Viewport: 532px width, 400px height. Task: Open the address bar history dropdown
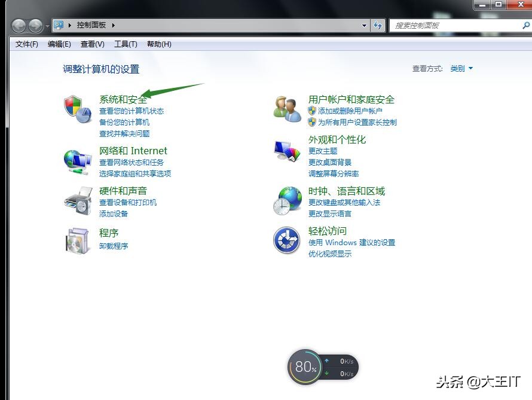coord(365,25)
